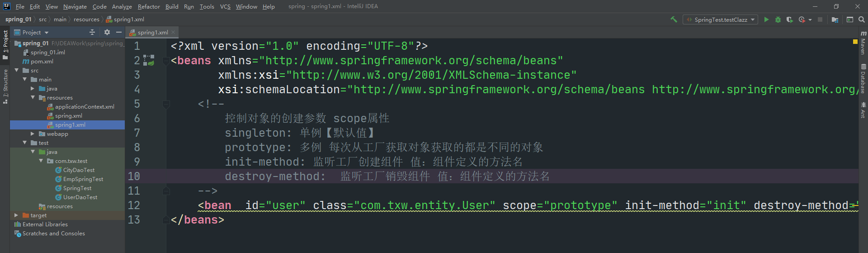Expand the java folder under main
The image size is (868, 253).
click(x=33, y=88)
